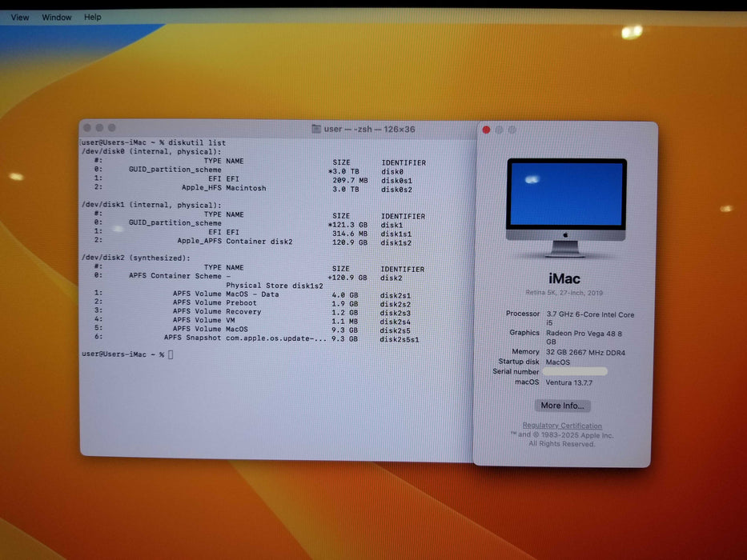Viewport: 747px width, 560px height.
Task: Click the redacted Serial number field
Action: coord(575,371)
